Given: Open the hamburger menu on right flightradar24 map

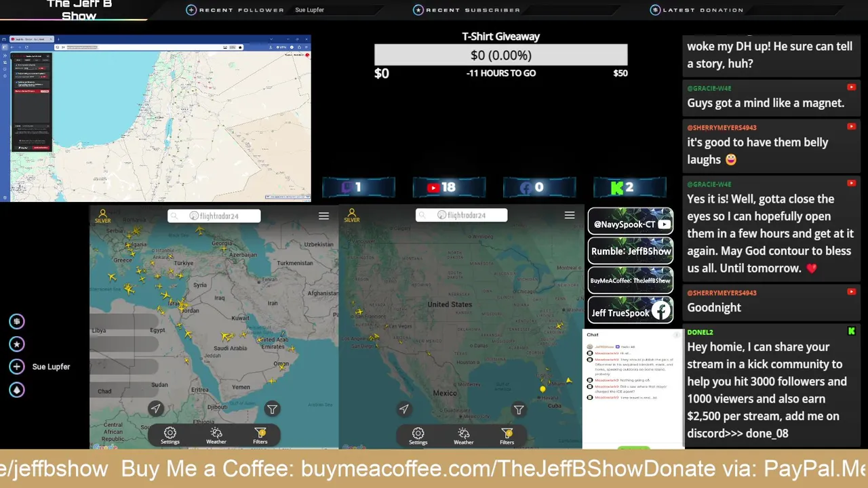Looking at the screenshot, I should point(570,215).
